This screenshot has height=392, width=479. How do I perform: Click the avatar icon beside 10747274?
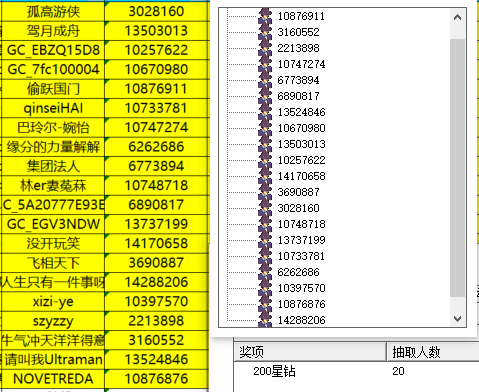[x=265, y=64]
